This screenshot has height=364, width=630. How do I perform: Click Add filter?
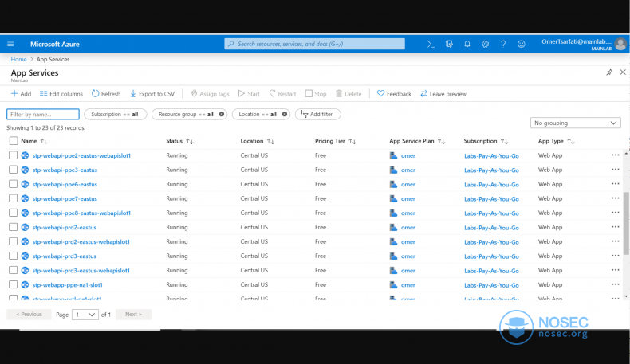318,115
